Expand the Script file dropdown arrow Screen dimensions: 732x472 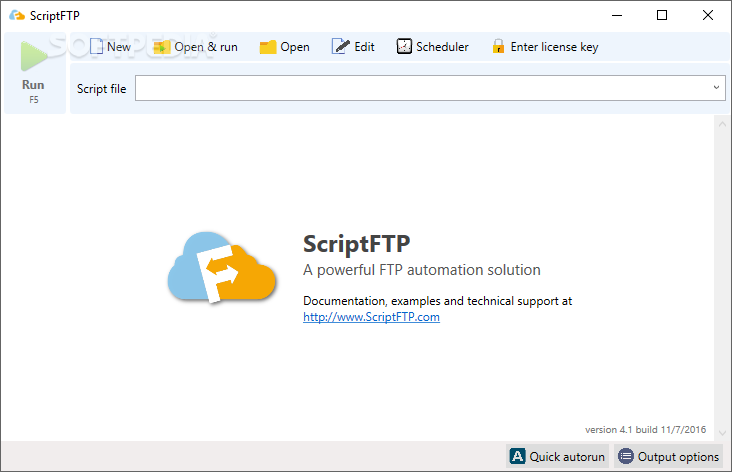716,87
